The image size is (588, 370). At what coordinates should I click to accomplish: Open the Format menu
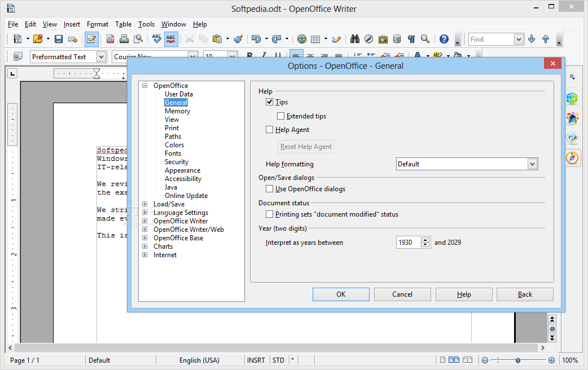(98, 24)
